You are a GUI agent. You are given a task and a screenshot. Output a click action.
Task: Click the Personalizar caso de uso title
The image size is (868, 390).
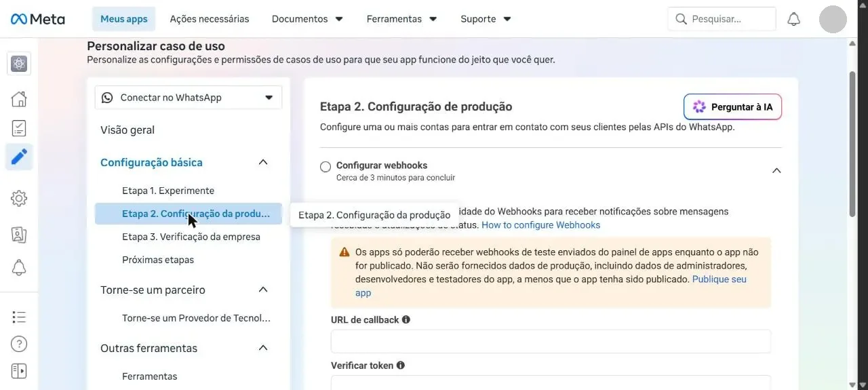tap(156, 46)
